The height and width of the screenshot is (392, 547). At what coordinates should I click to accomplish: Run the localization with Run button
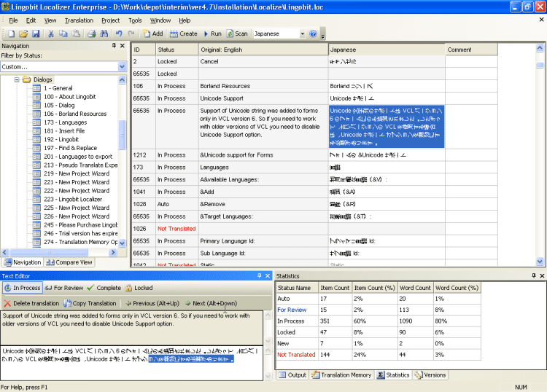pyautogui.click(x=212, y=34)
